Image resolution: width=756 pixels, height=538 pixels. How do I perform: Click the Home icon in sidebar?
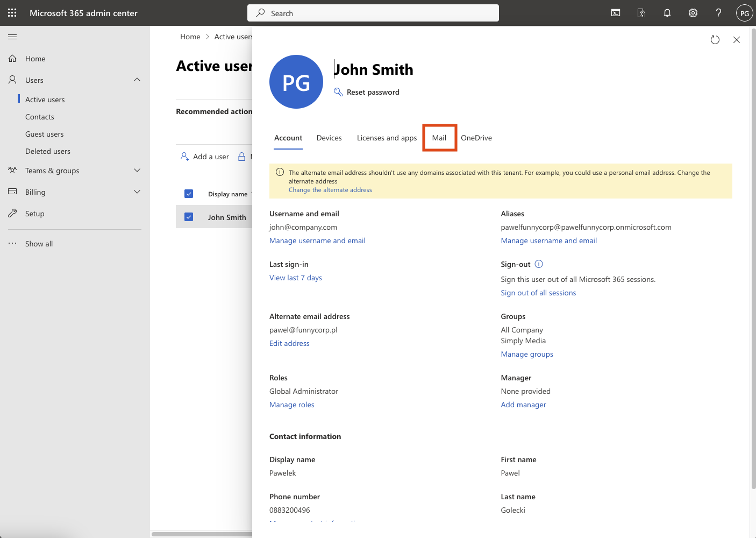[x=12, y=58]
